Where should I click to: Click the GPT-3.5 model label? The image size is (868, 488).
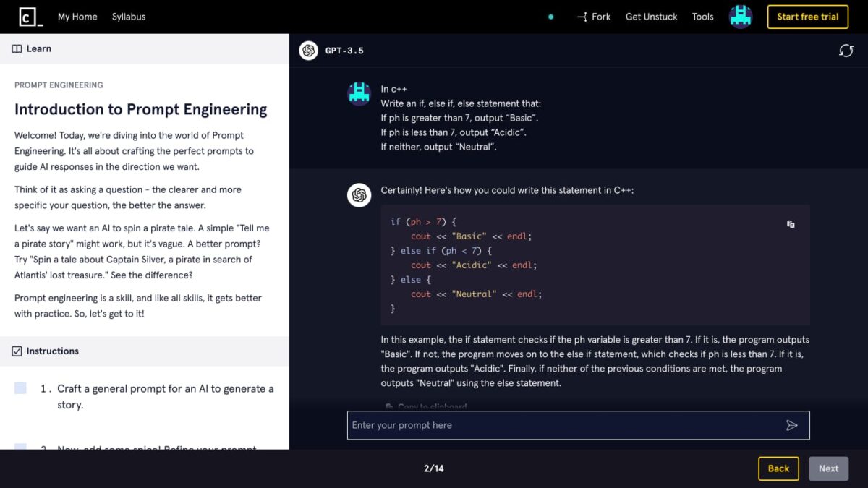click(x=344, y=51)
